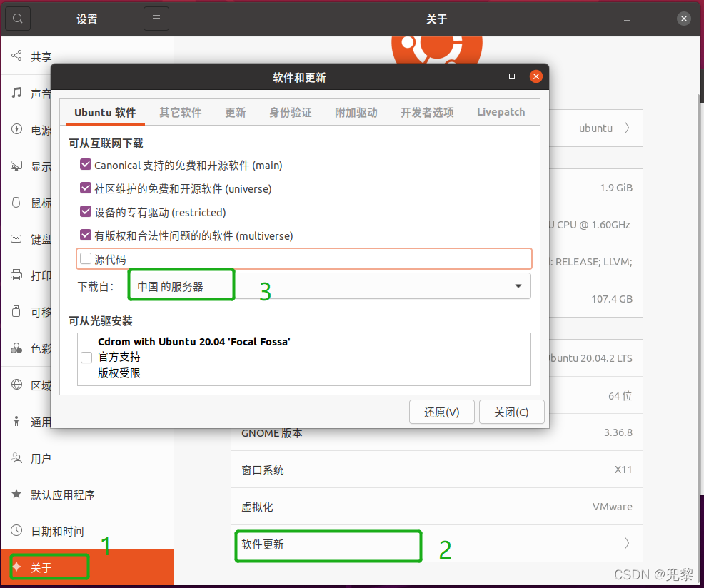Image resolution: width=704 pixels, height=588 pixels.
Task: Close the 软件和更新 dialog with orange X
Action: (535, 77)
